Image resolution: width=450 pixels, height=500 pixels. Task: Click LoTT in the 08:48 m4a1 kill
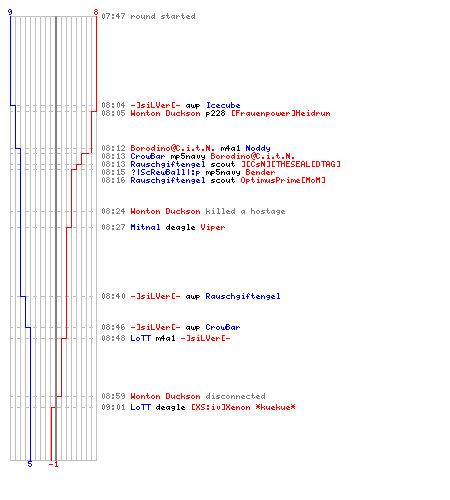coord(140,338)
